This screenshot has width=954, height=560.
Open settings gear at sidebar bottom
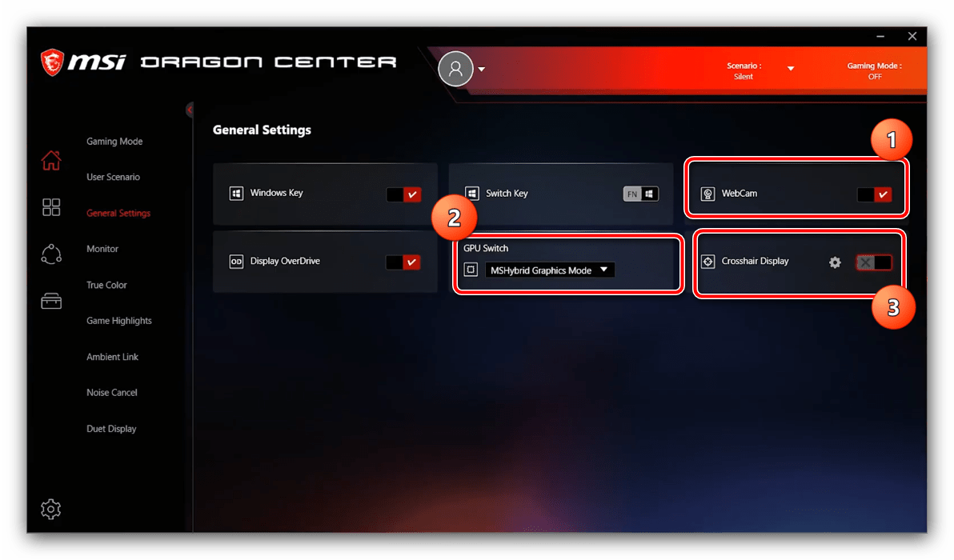click(51, 509)
